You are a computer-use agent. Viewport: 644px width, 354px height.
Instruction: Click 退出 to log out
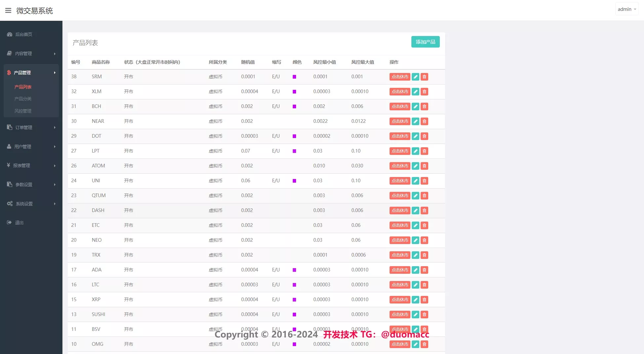tap(19, 223)
